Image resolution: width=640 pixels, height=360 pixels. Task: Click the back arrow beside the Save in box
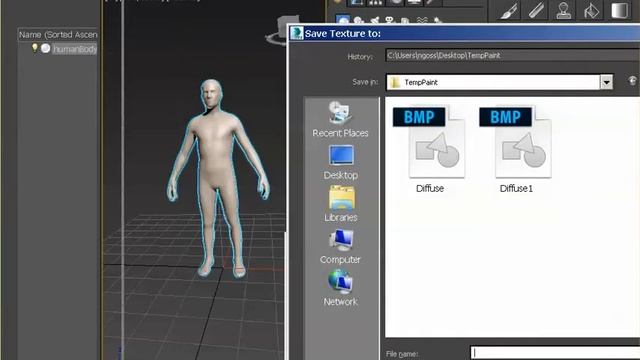[x=632, y=81]
